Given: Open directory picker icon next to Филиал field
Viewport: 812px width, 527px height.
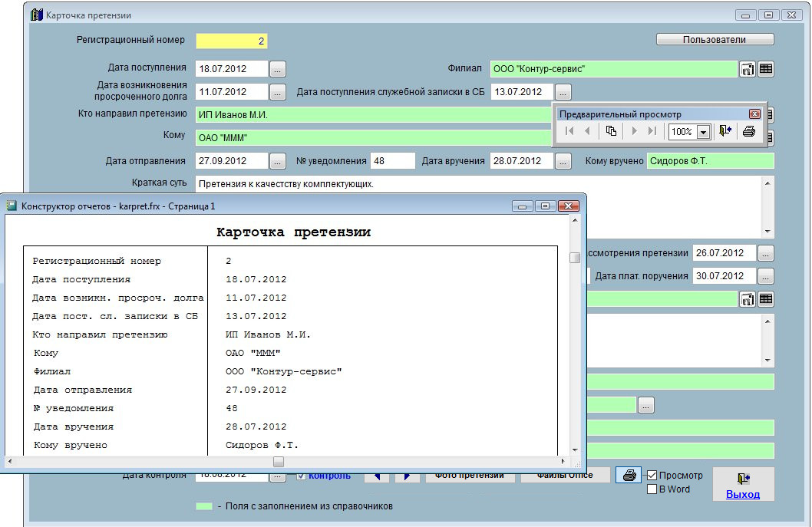Looking at the screenshot, I should 748,69.
